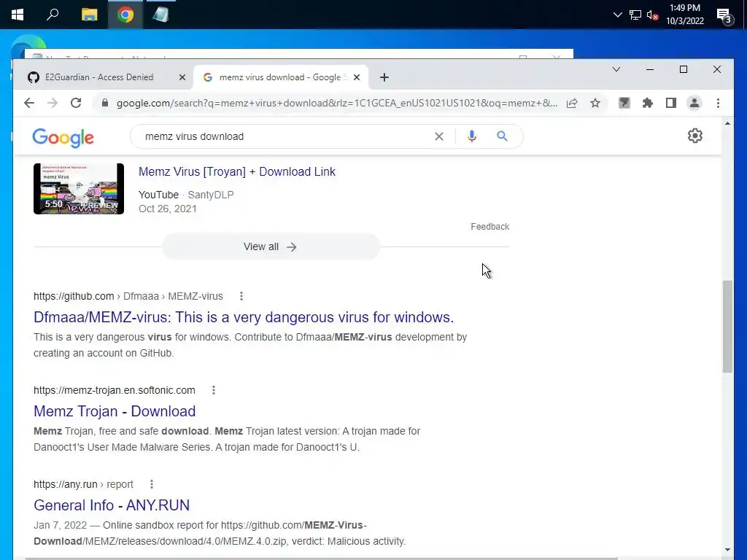Click https://memz-trojan.en.softonic.com URL
The height and width of the screenshot is (560, 747).
pos(115,391)
